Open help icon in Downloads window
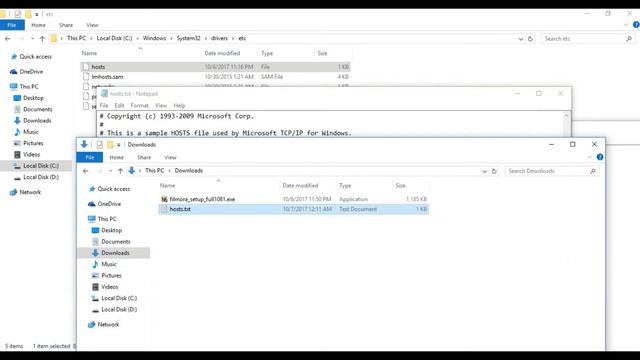Image resolution: width=640 pixels, height=360 pixels. point(600,157)
